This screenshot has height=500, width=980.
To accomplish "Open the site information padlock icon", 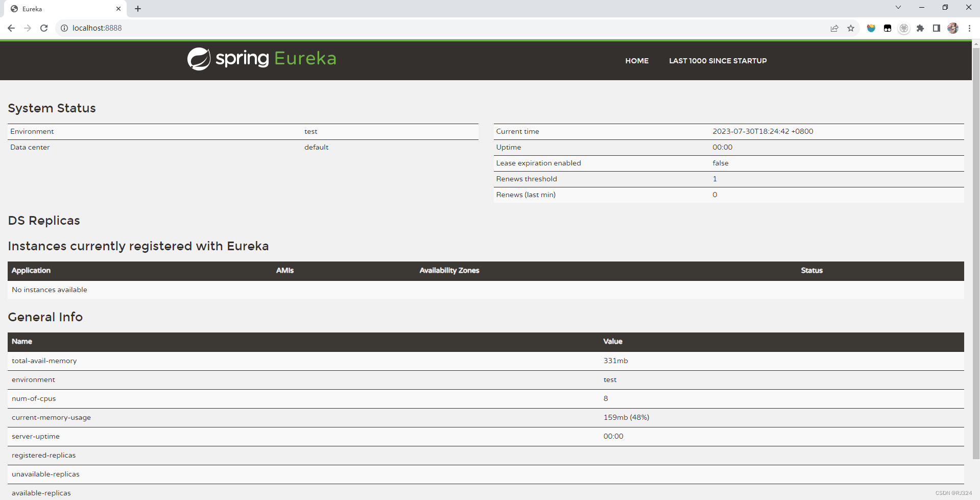I will tap(64, 28).
